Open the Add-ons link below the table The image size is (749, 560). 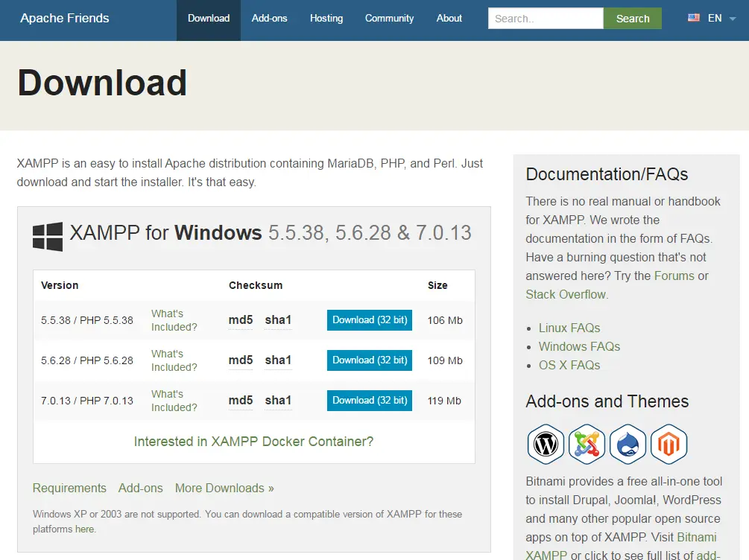[140, 488]
